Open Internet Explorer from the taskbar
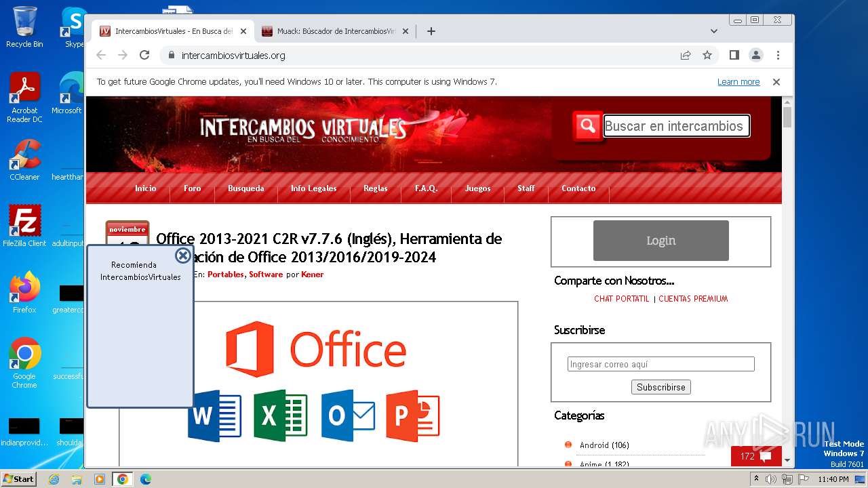 (x=54, y=479)
